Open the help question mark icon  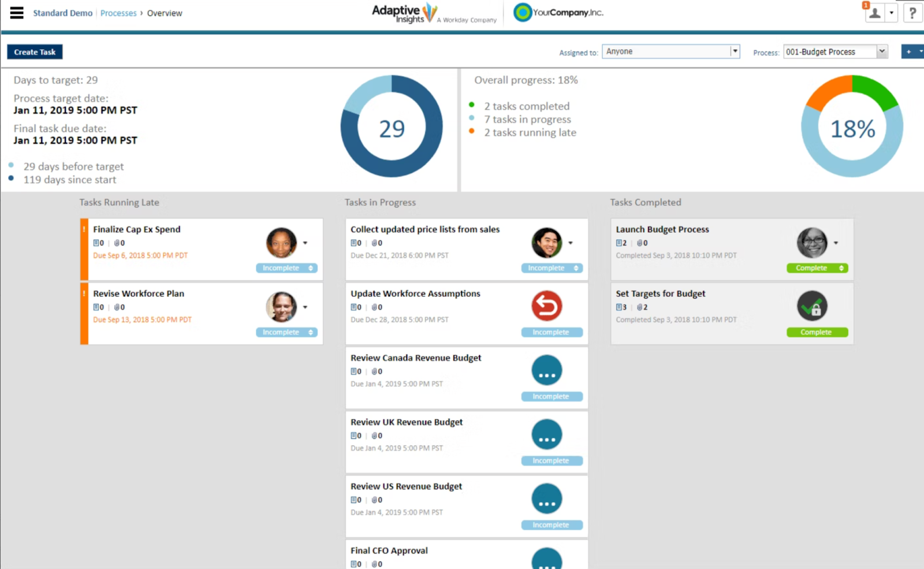[x=912, y=13]
